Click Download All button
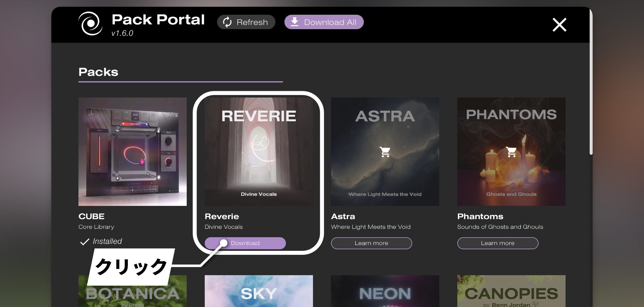This screenshot has width=644, height=307. (x=324, y=22)
